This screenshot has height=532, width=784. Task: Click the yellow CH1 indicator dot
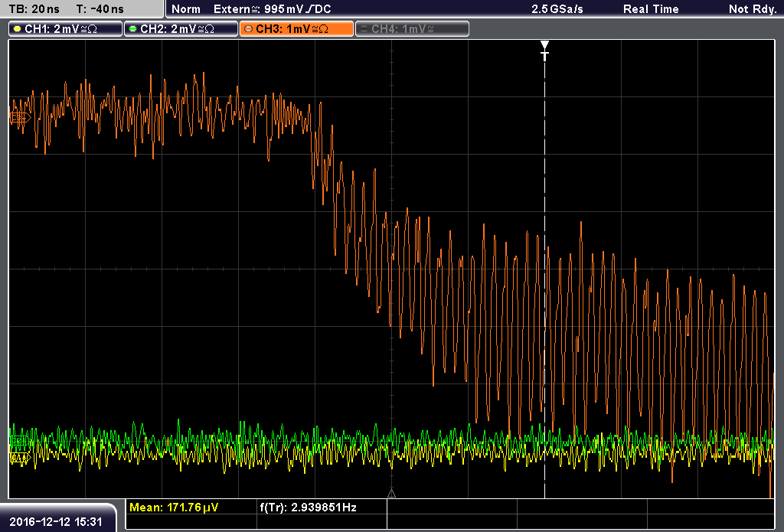tap(18, 29)
